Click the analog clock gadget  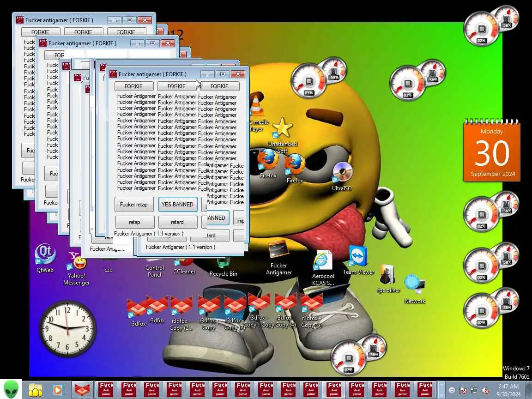pos(67,329)
